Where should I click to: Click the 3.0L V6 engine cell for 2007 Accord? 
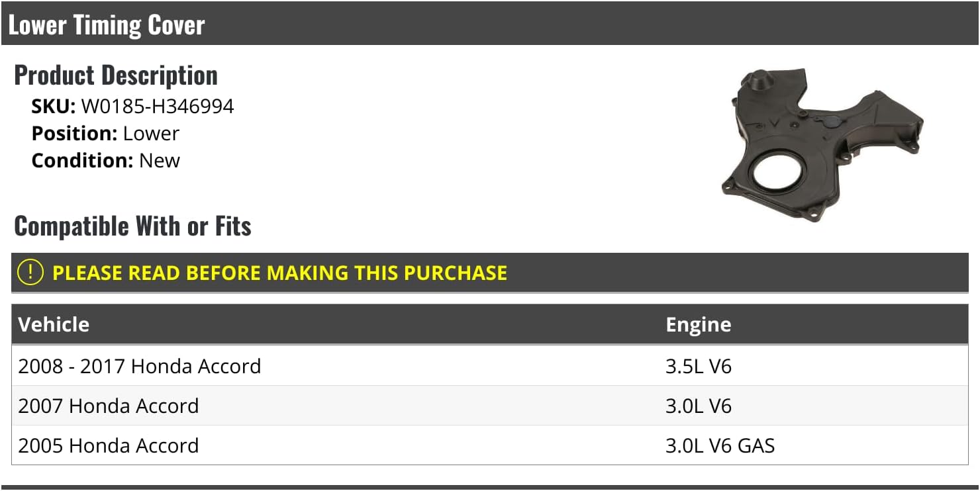698,406
